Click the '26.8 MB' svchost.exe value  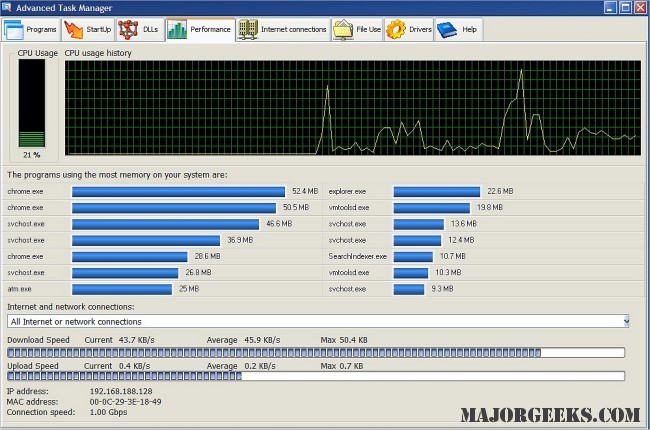[198, 272]
